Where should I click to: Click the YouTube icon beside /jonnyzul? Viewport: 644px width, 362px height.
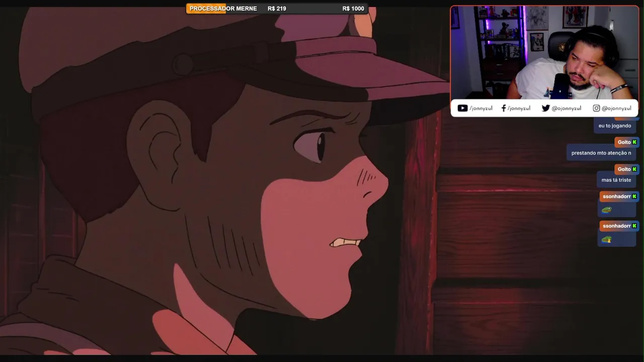[x=462, y=108]
